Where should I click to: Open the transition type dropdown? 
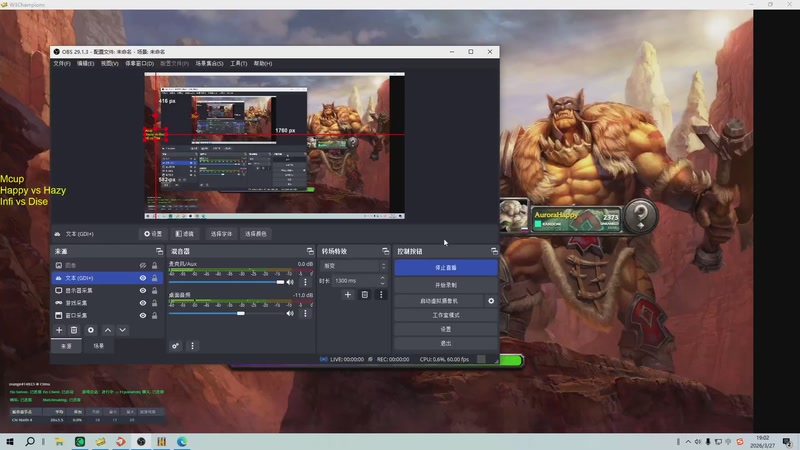coord(353,266)
